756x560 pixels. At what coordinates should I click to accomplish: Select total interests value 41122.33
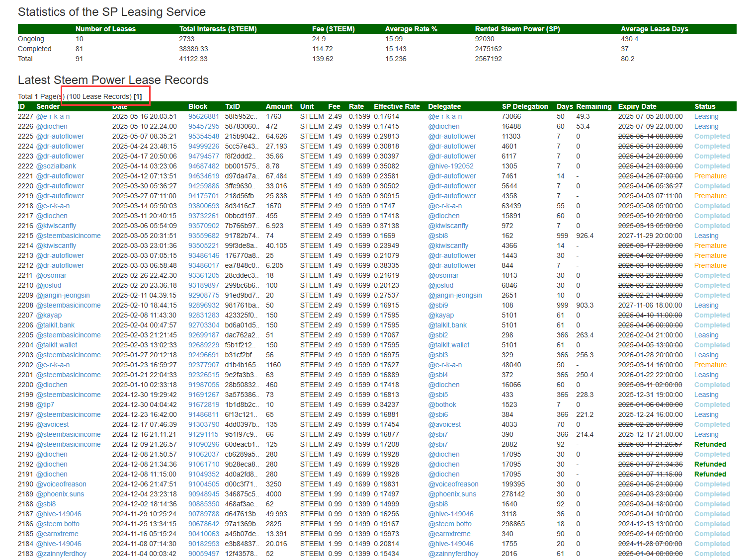194,59
